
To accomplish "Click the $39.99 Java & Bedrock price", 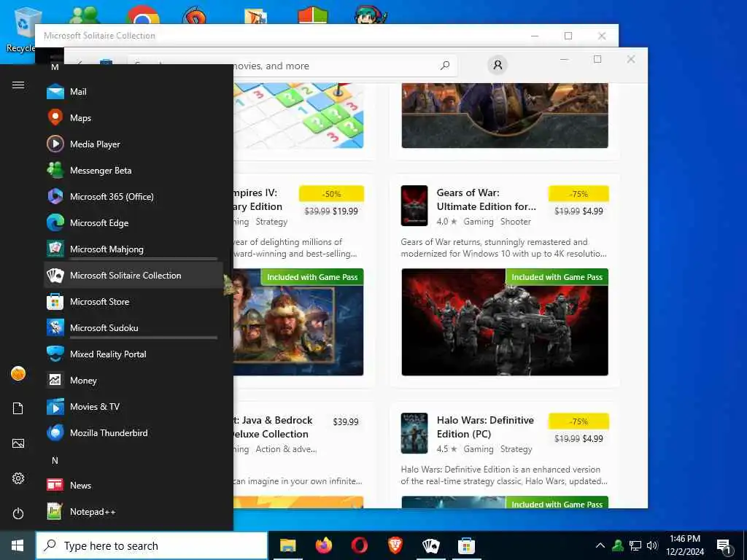I will [x=345, y=422].
